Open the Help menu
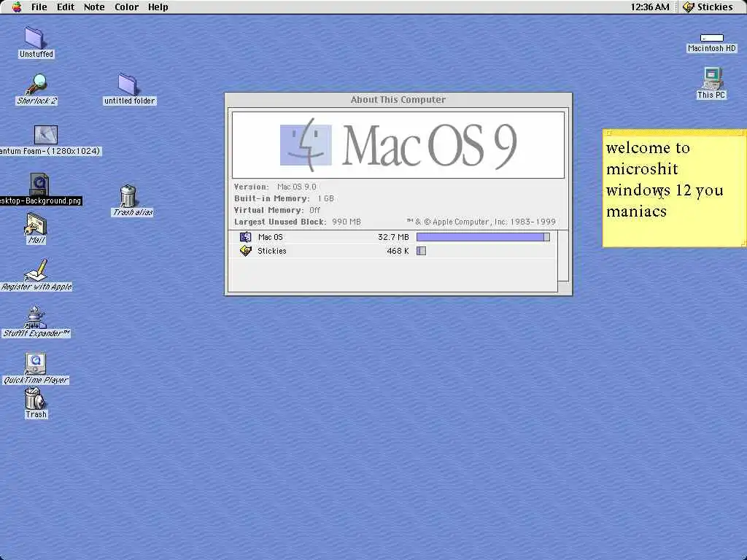747x560 pixels. [158, 7]
